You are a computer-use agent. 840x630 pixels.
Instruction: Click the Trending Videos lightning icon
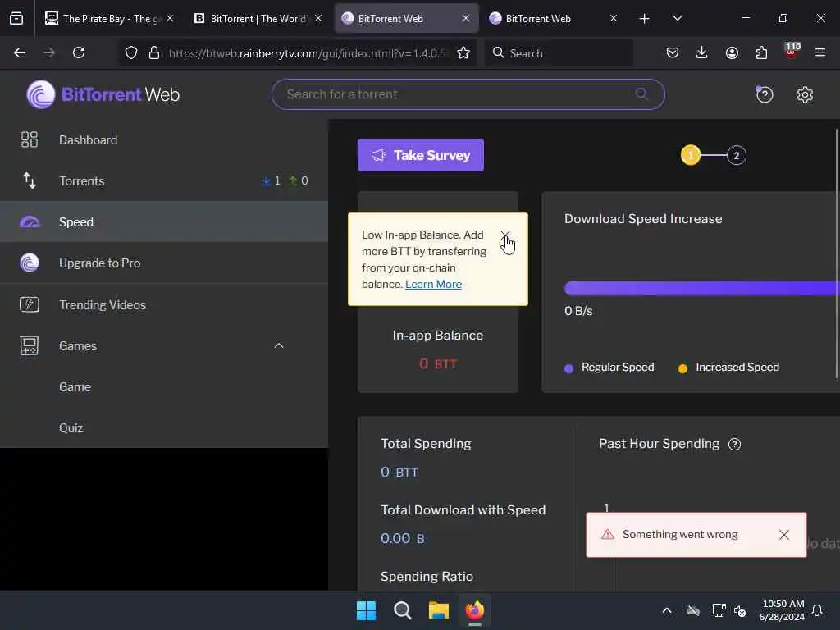tap(30, 304)
